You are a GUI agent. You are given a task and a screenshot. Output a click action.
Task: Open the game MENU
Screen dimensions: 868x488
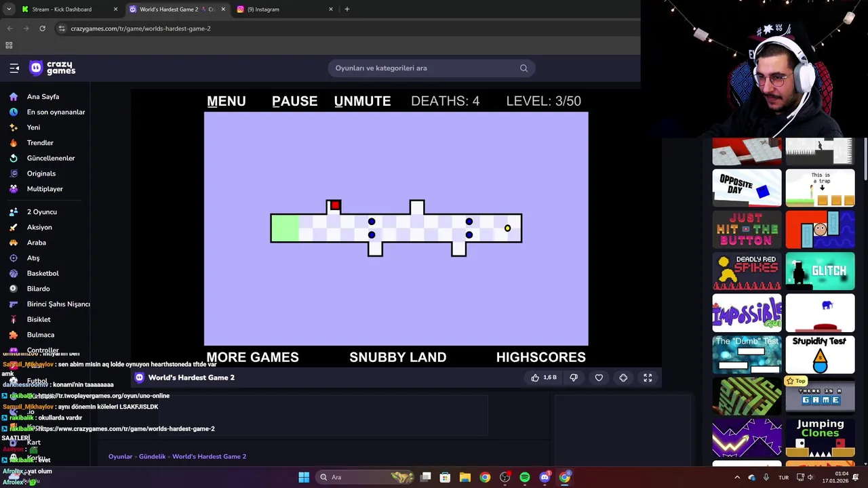(x=226, y=101)
